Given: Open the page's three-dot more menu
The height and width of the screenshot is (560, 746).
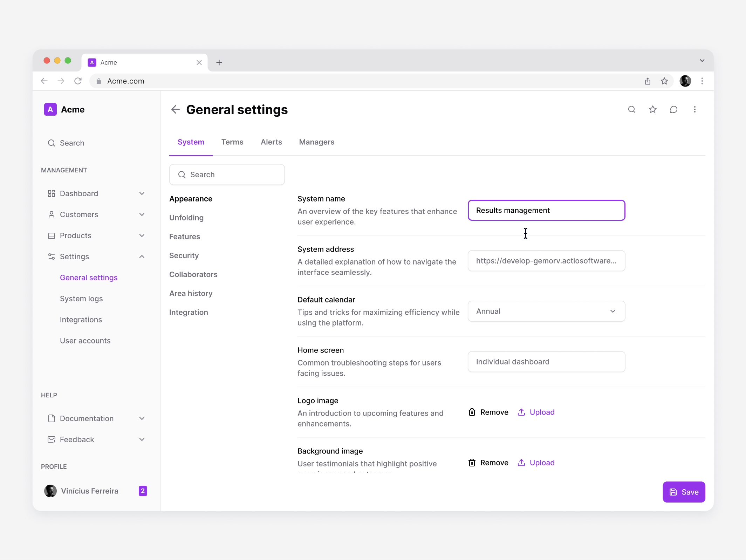Looking at the screenshot, I should pos(694,110).
